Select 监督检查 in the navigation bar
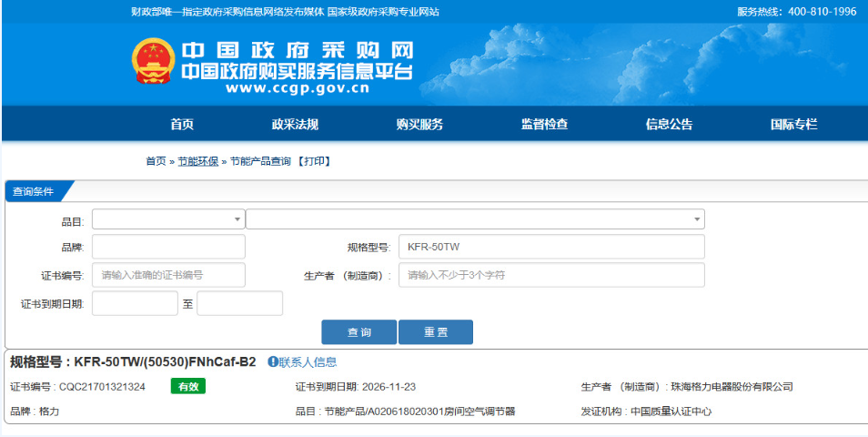The height and width of the screenshot is (437, 868). 545,124
